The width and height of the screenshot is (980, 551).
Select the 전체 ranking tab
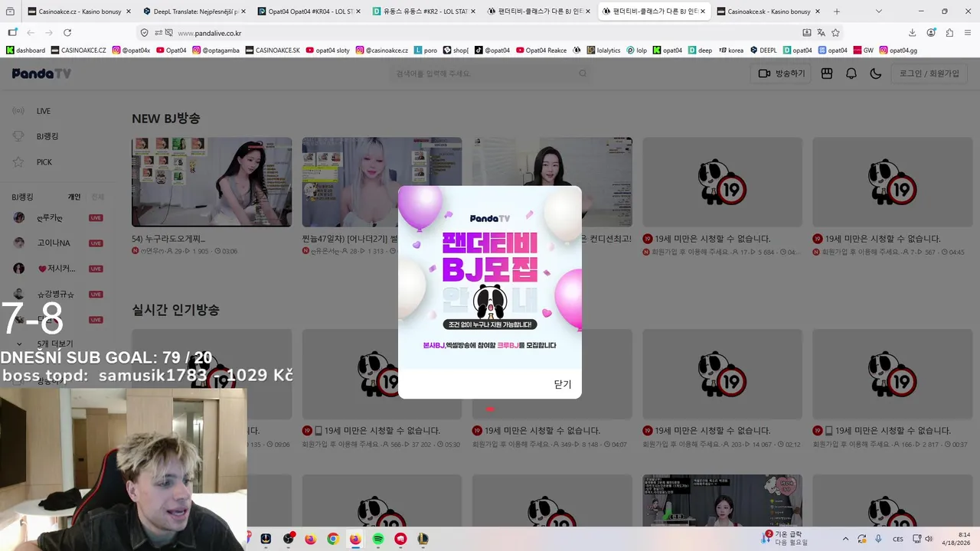pyautogui.click(x=97, y=197)
